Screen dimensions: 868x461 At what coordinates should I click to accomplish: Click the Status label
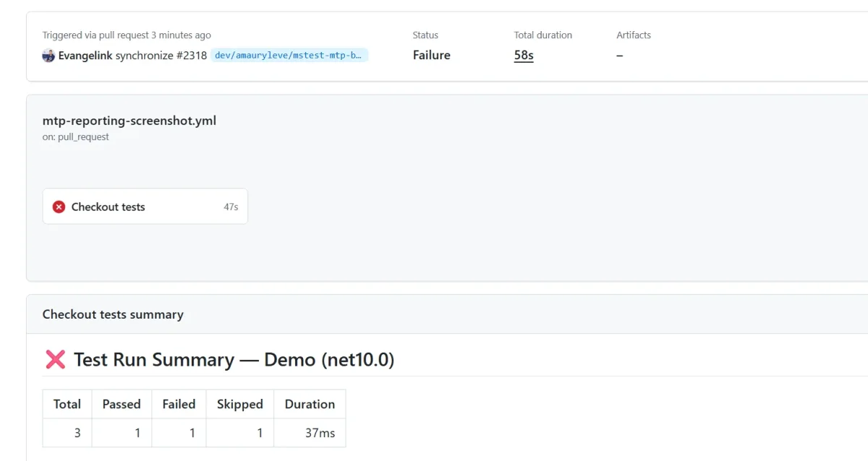click(x=425, y=35)
